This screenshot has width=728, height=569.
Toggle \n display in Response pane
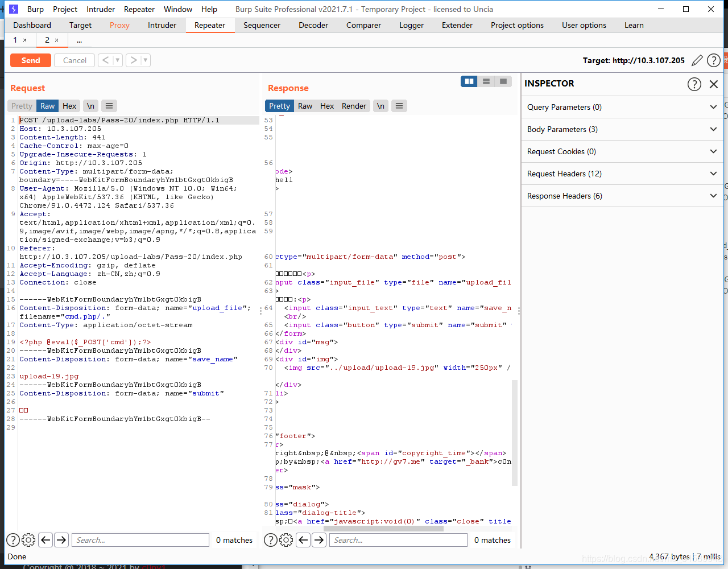click(380, 106)
